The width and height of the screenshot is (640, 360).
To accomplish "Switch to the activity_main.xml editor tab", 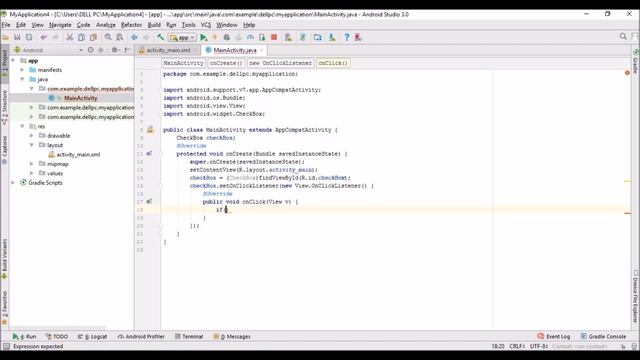I will click(x=168, y=50).
